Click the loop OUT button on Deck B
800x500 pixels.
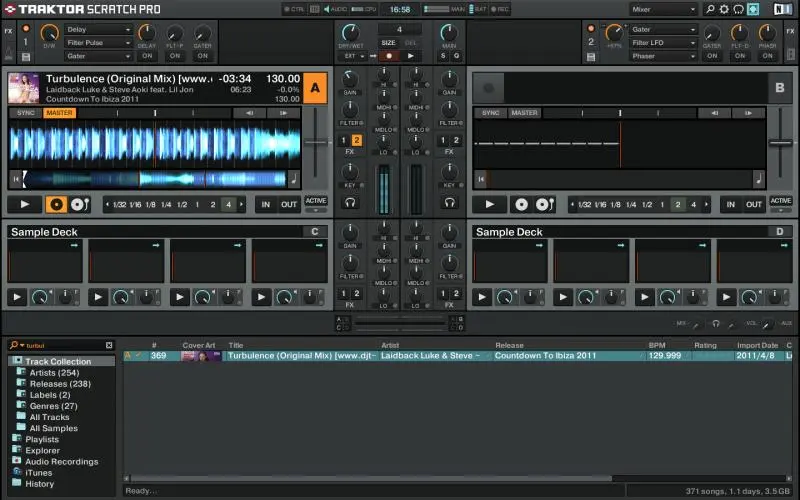point(754,204)
